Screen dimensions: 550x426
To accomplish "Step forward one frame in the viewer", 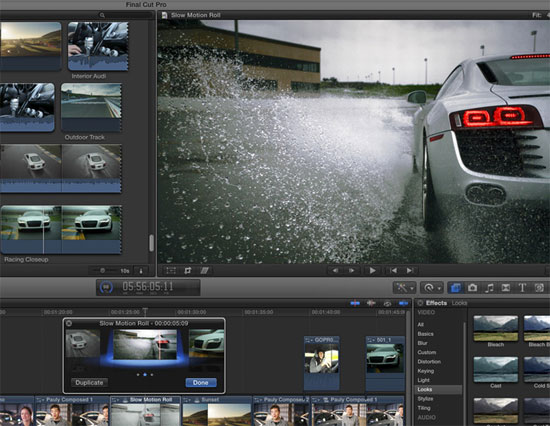I will coord(351,271).
